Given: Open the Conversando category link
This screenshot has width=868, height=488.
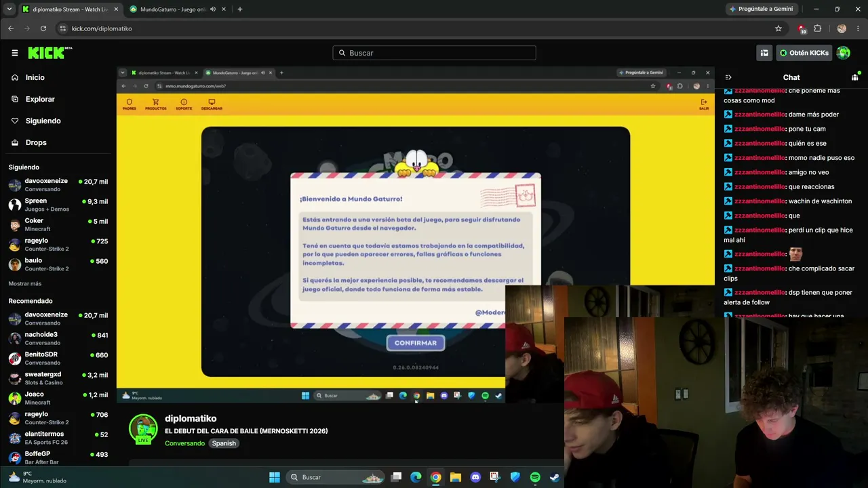Looking at the screenshot, I should [184, 443].
